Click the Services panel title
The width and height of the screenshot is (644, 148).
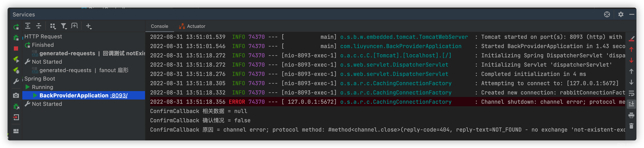point(24,15)
